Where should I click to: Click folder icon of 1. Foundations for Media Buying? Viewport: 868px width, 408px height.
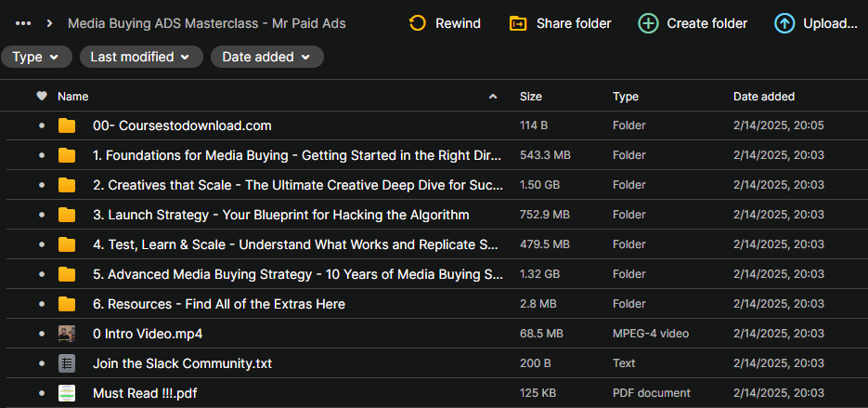[67, 155]
